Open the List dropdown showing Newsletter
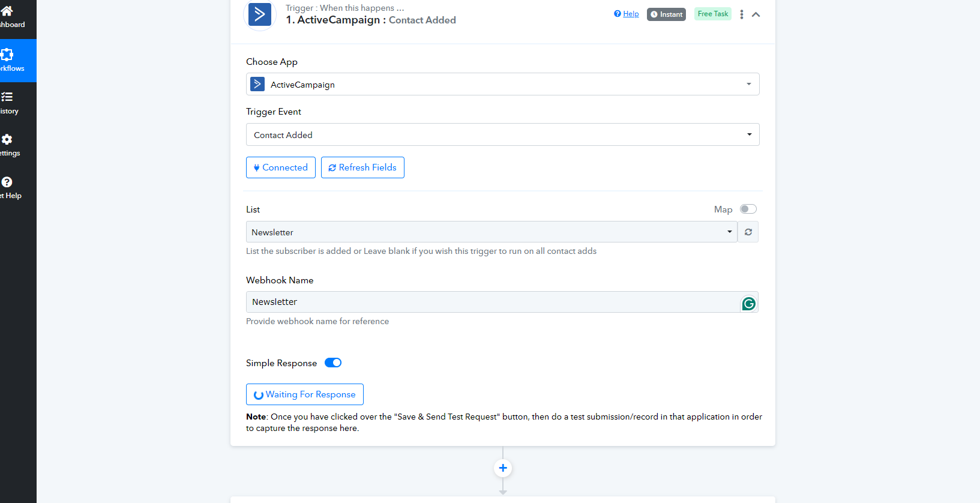The image size is (980, 503). (x=492, y=232)
